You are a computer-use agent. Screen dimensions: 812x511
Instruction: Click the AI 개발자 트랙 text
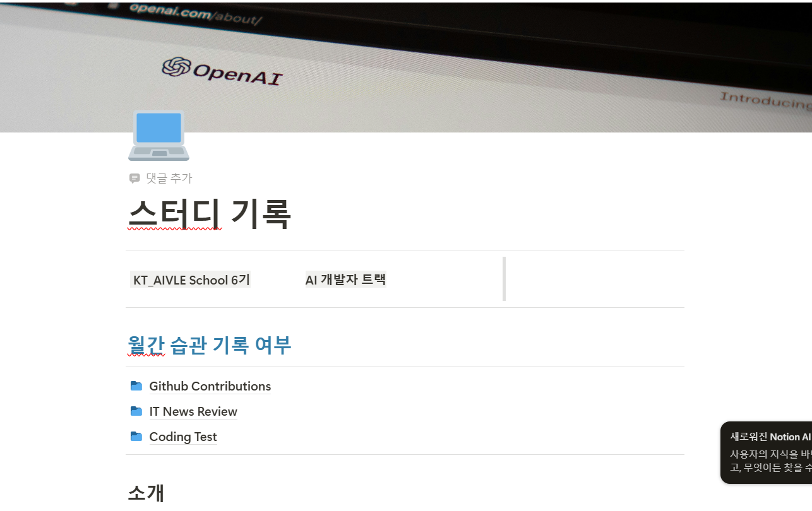click(x=345, y=279)
